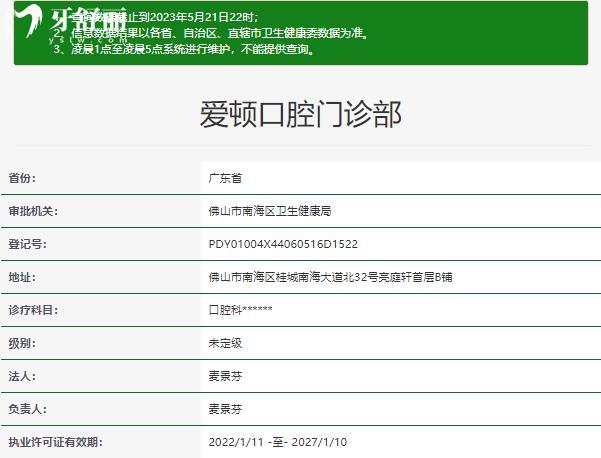Click registration number PDY01004X44060516D1522
Viewport: 601px width, 458px height.
tap(283, 244)
